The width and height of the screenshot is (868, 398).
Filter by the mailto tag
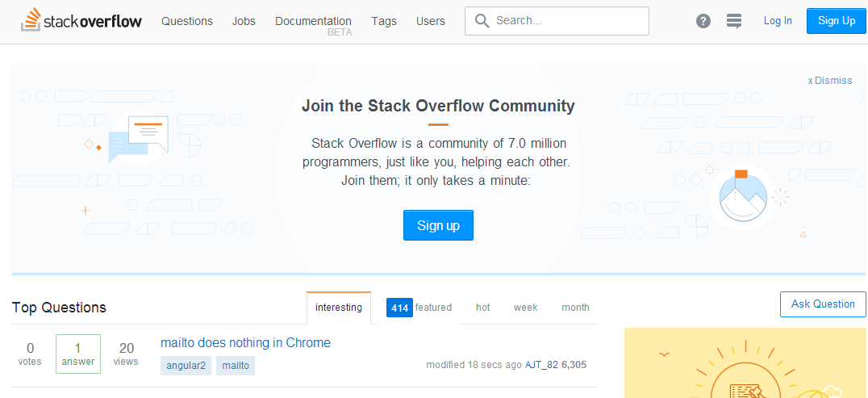click(x=236, y=366)
